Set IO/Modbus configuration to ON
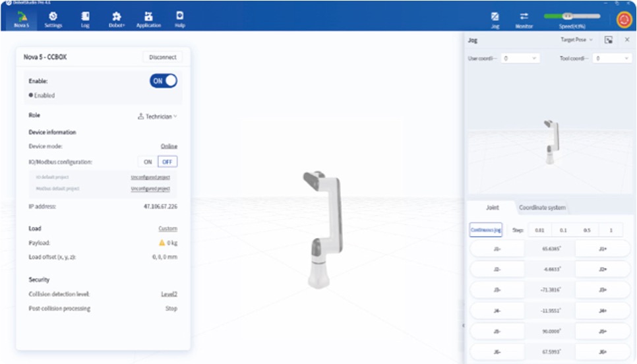The height and width of the screenshot is (364, 637). tap(148, 162)
